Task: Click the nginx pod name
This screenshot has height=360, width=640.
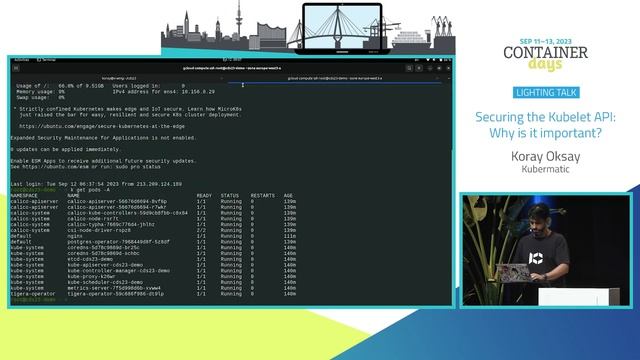Action: click(x=75, y=236)
